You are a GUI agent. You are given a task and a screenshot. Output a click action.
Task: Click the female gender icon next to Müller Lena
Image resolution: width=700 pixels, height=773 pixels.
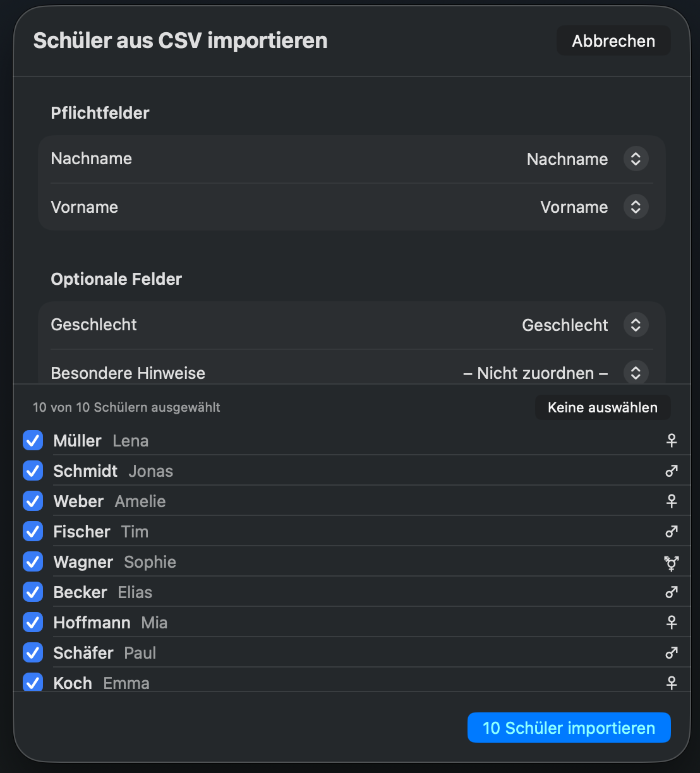(x=671, y=440)
